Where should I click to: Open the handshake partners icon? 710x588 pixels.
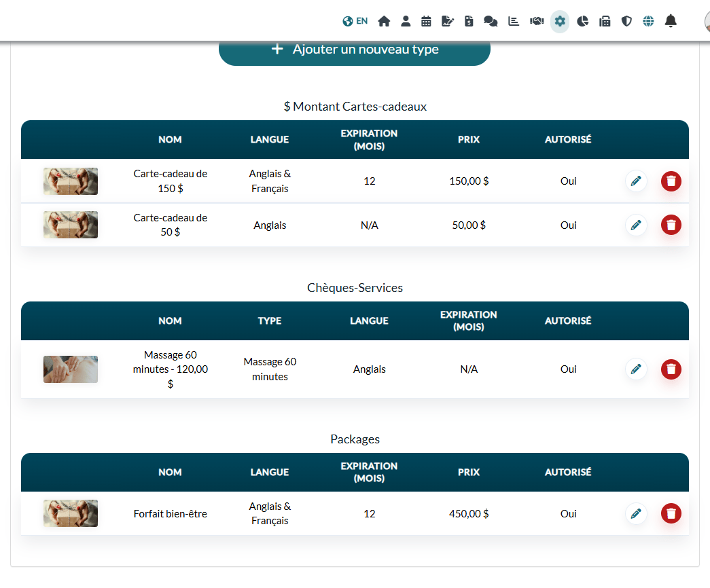tap(537, 21)
